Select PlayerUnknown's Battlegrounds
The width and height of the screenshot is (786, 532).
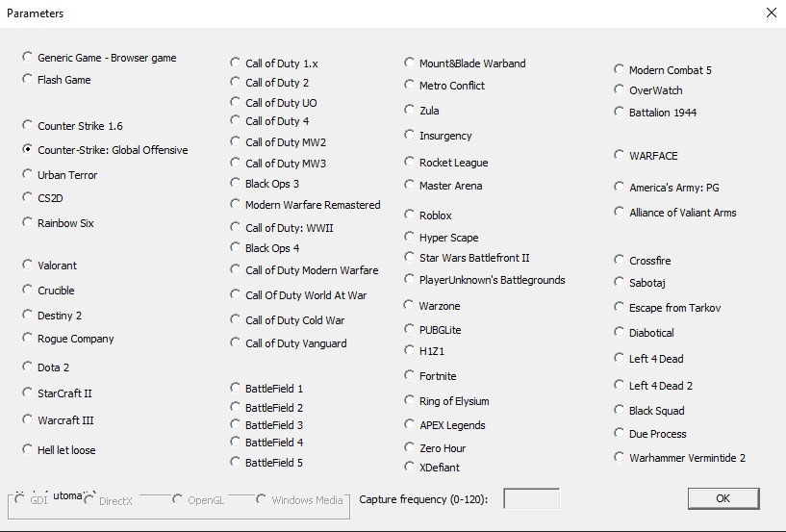coord(410,279)
